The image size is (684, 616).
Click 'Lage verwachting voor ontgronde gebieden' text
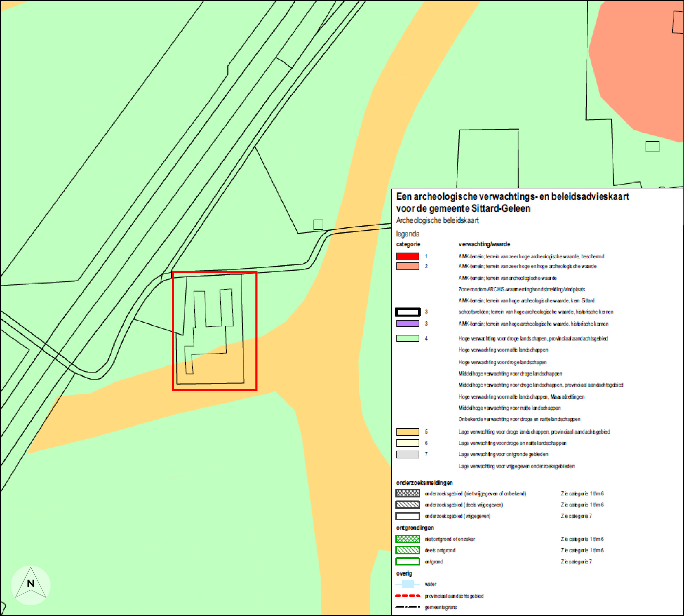[503, 454]
